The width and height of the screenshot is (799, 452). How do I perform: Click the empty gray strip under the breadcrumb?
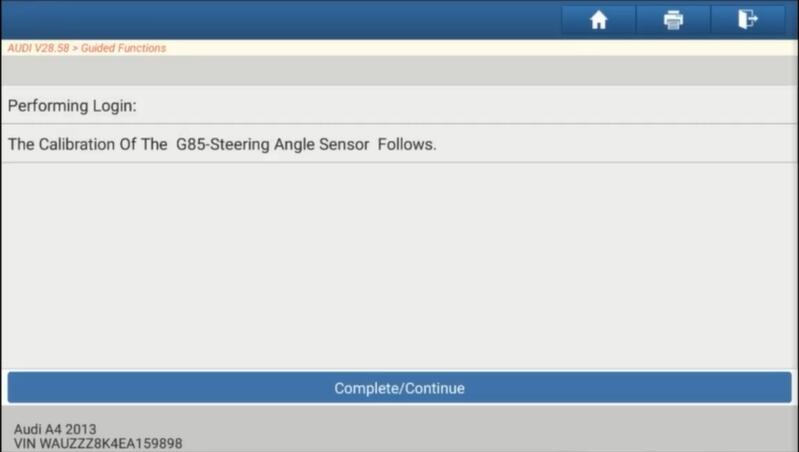[400, 70]
